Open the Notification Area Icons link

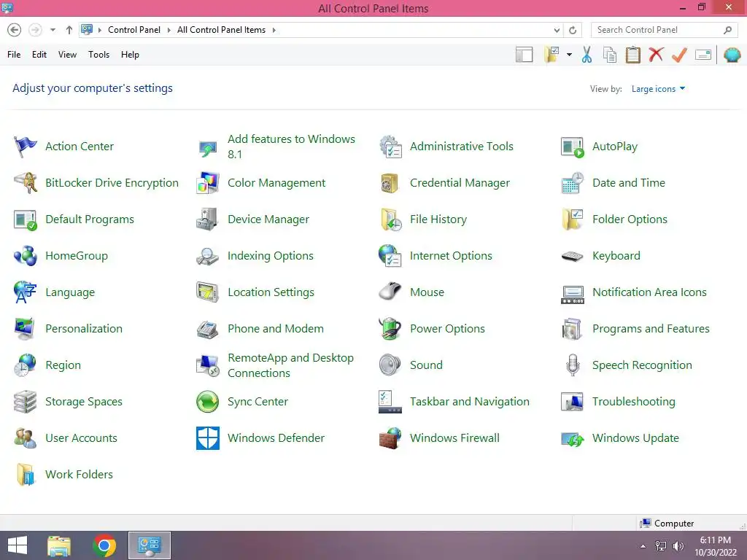click(x=649, y=292)
